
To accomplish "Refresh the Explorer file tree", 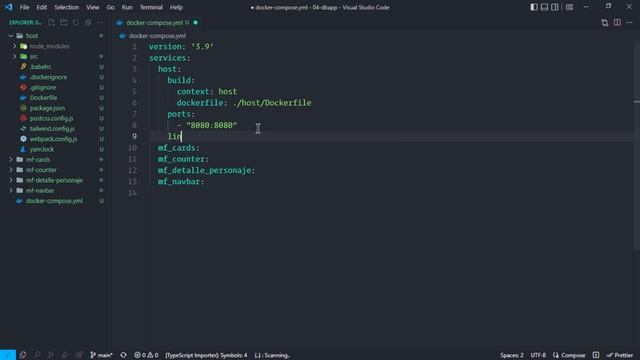I will click(76, 23).
